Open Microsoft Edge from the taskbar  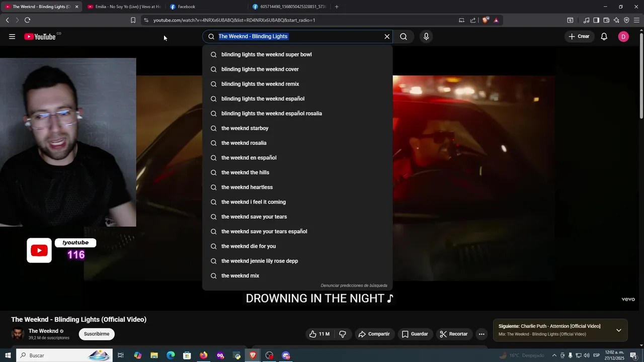[x=171, y=355]
